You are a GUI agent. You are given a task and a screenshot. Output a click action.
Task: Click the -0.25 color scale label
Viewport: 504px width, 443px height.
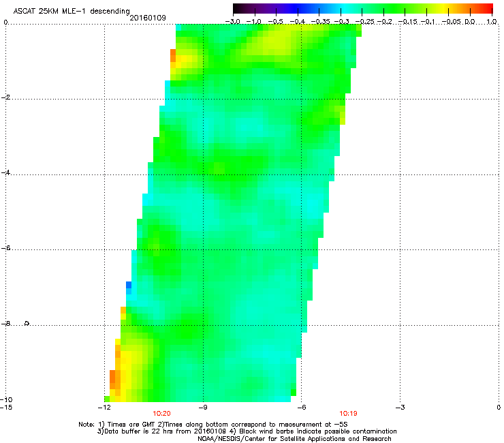click(365, 22)
